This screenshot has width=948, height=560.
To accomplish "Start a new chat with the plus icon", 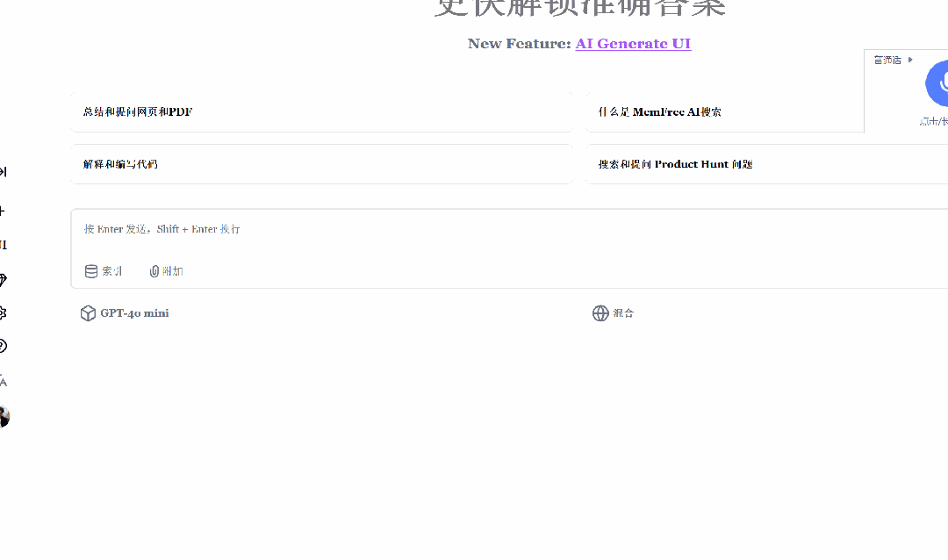I will [4, 211].
